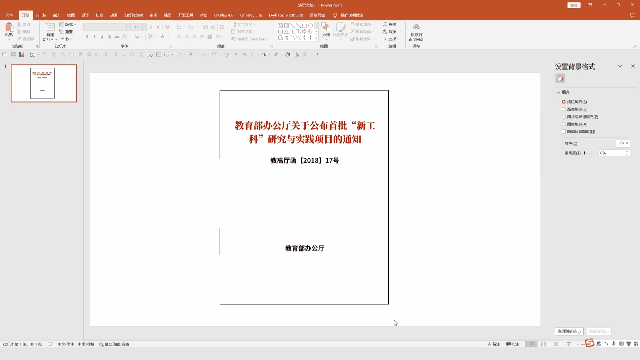Toggle Italic formatting
Viewport: 640px width, 360px height.
(95, 37)
